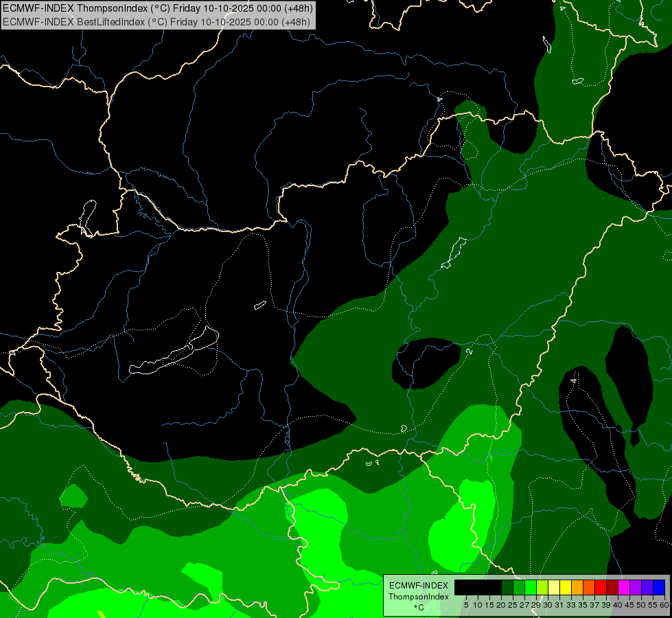Screen dimensions: 672x618
Task: Click the legend tick value 37
Action: (x=595, y=605)
